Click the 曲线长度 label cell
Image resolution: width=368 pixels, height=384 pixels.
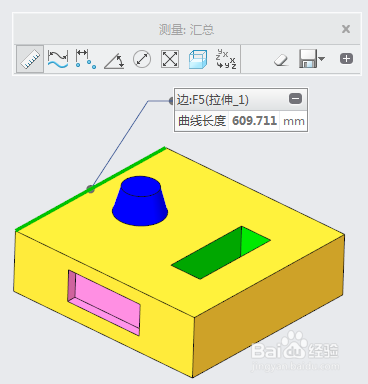(202, 120)
